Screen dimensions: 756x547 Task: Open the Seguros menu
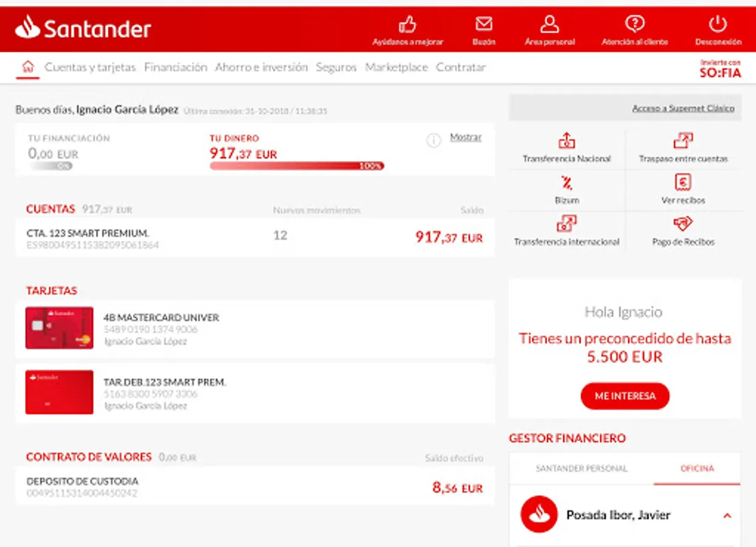click(336, 67)
